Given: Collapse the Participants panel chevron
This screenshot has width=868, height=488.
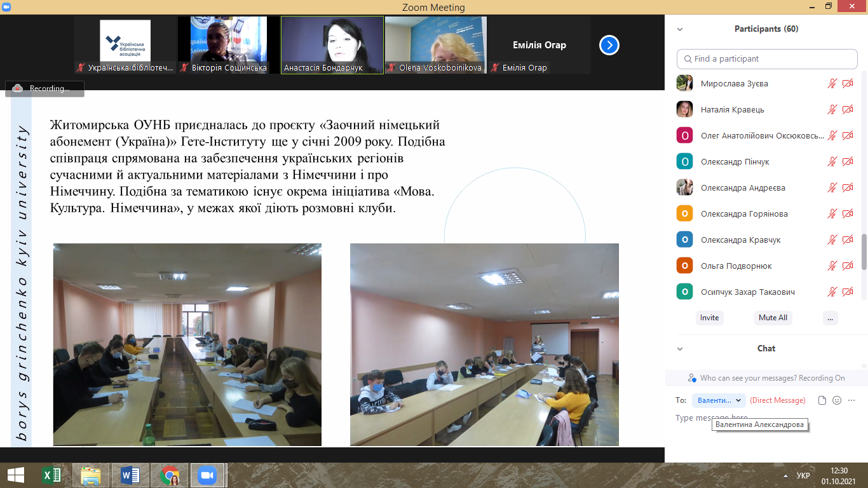Looking at the screenshot, I should tap(680, 29).
